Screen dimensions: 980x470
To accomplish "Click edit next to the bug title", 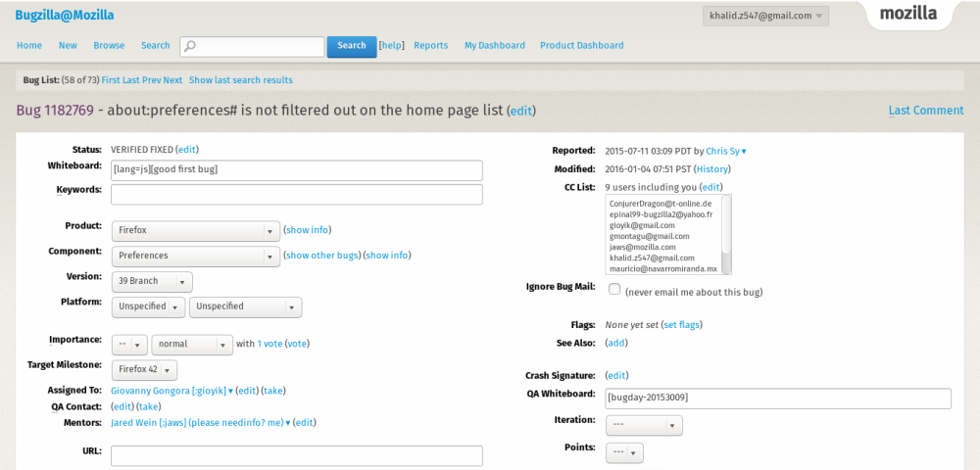I will pyautogui.click(x=520, y=111).
